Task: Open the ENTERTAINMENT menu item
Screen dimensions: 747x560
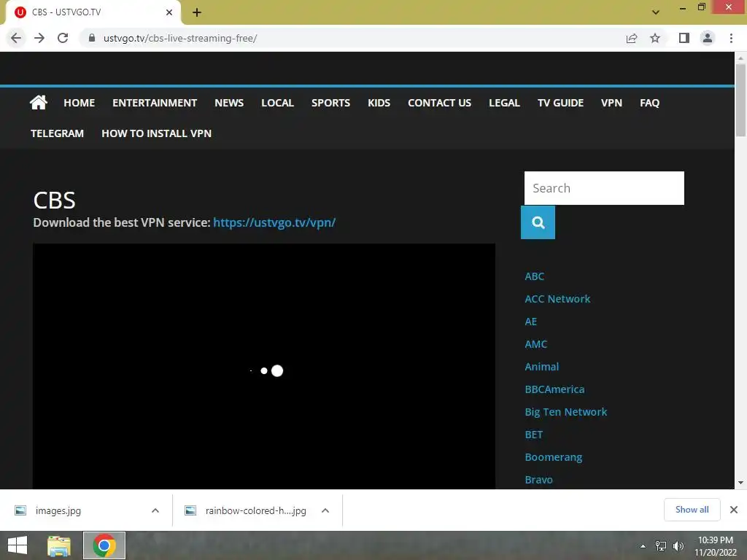Action: click(155, 103)
